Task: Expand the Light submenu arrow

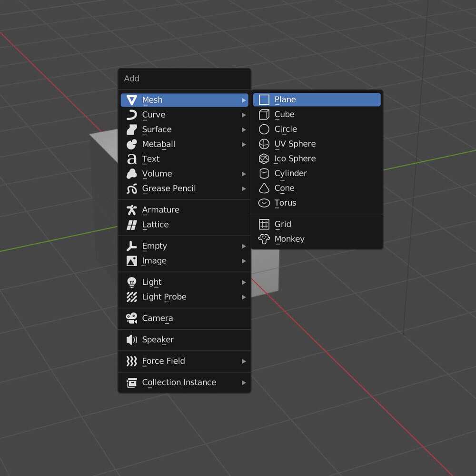Action: (x=244, y=282)
